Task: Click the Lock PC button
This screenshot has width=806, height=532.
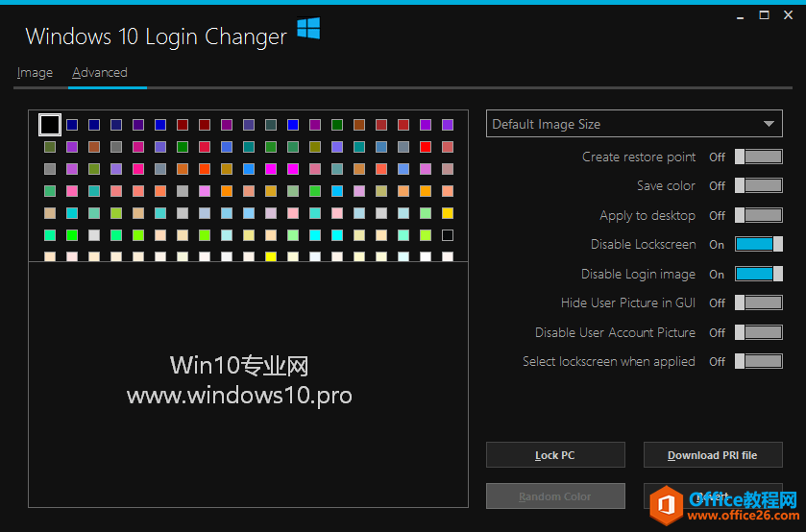Action: (x=555, y=455)
